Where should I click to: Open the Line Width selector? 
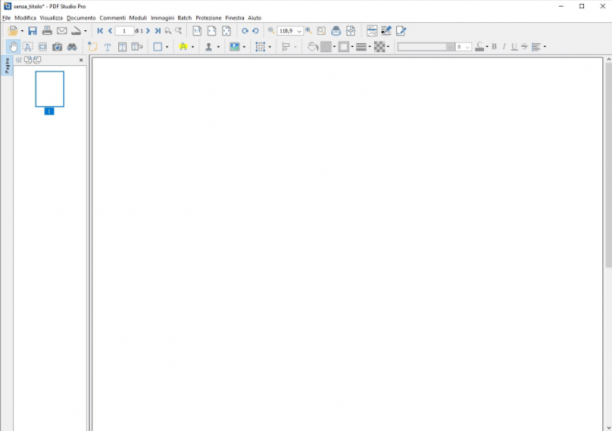click(361, 47)
